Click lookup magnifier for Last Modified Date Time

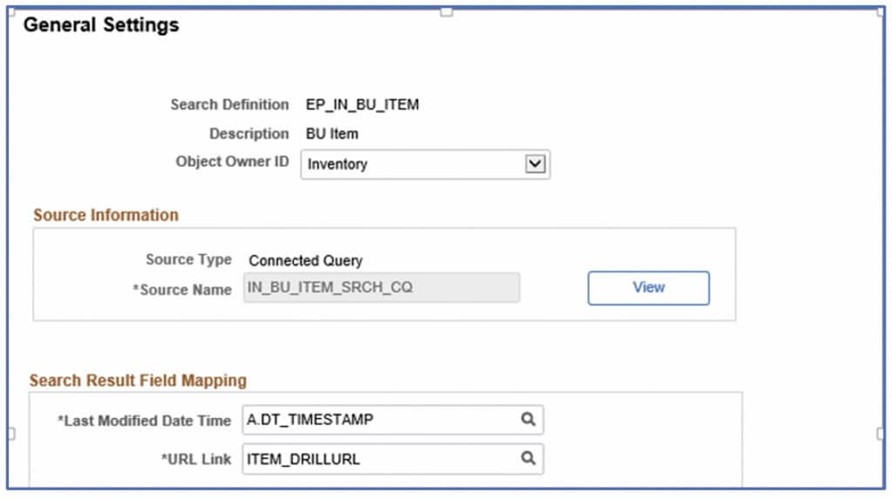pyautogui.click(x=528, y=420)
